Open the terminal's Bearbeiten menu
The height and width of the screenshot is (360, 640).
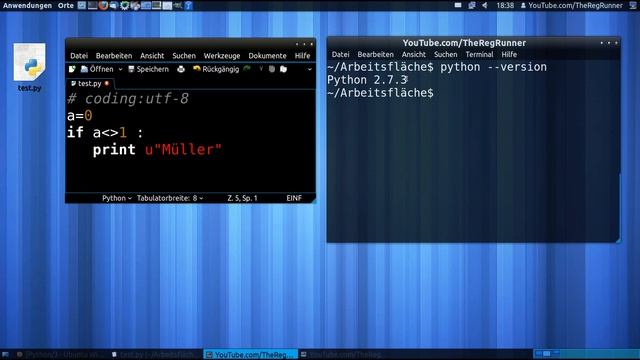pyautogui.click(x=376, y=54)
